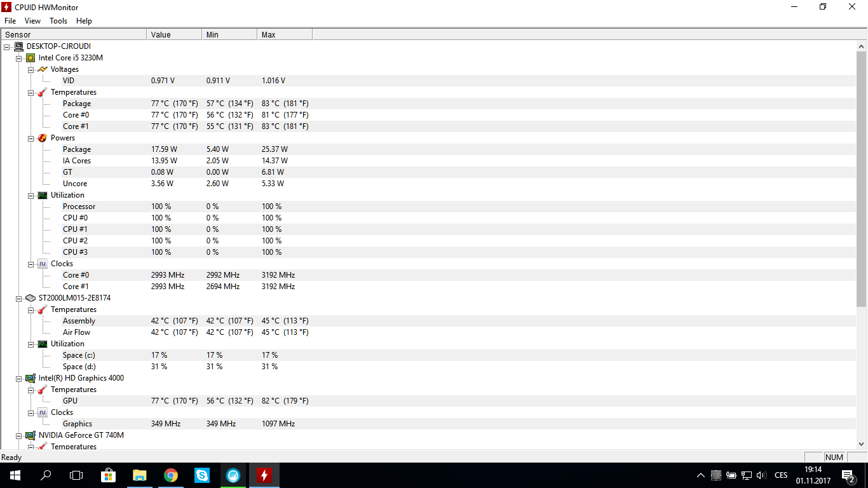Image resolution: width=868 pixels, height=488 pixels.
Task: Click the CPU Clocks waveform icon
Action: coord(43,264)
